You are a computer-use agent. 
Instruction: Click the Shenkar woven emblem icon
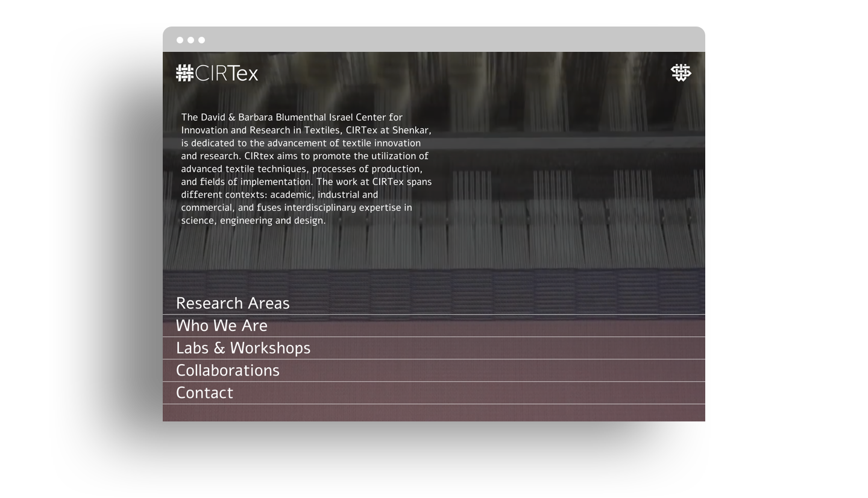click(681, 72)
